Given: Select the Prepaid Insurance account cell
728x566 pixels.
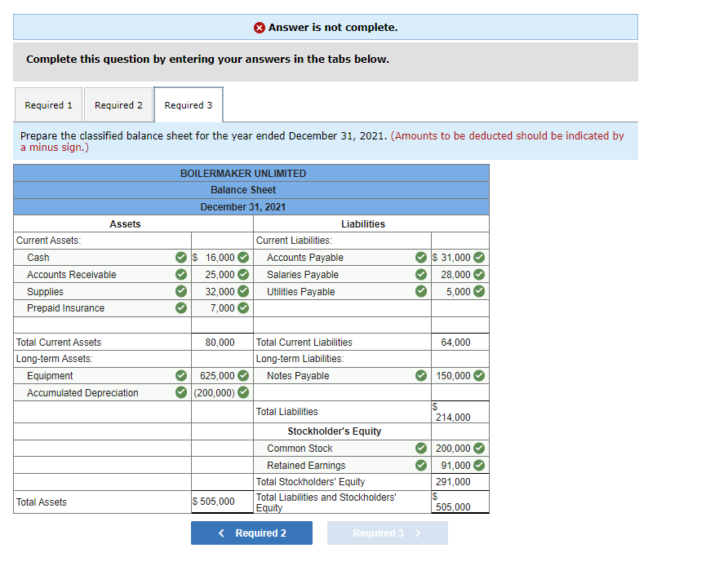Looking at the screenshot, I should 102,308.
